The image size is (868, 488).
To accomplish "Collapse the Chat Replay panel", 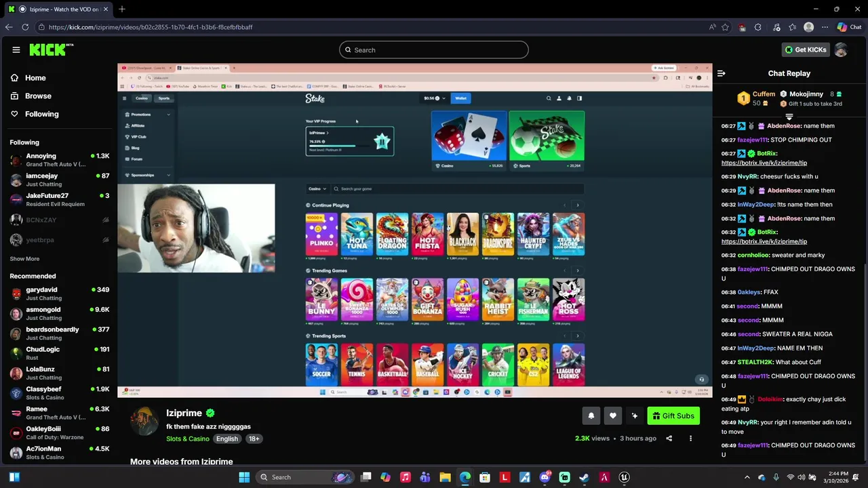I will pyautogui.click(x=721, y=73).
